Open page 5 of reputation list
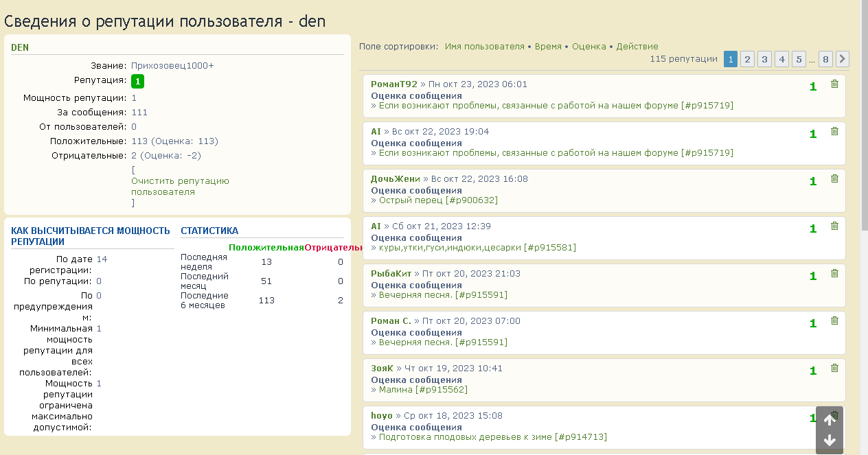The height and width of the screenshot is (455, 868). 799,59
